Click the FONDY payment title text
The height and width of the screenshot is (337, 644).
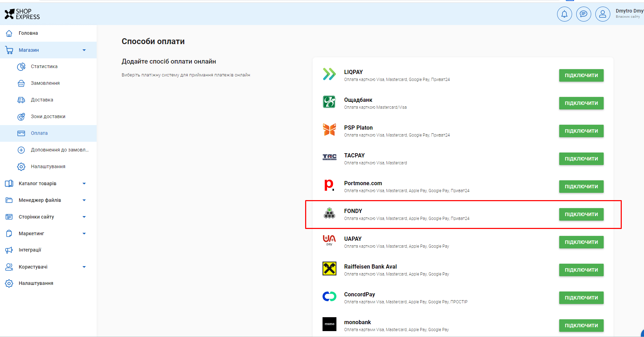[x=353, y=211]
